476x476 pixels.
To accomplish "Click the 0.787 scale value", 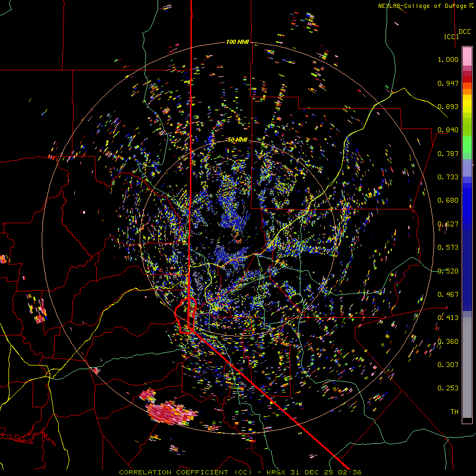I will click(448, 153).
